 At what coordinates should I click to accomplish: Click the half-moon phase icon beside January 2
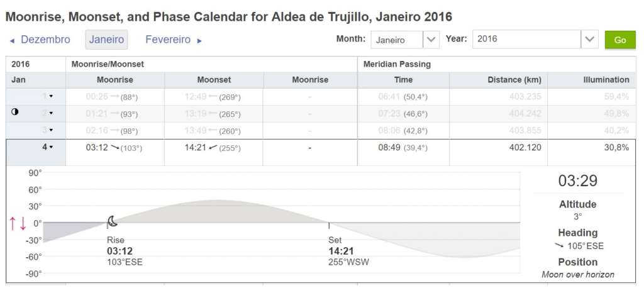tap(15, 112)
